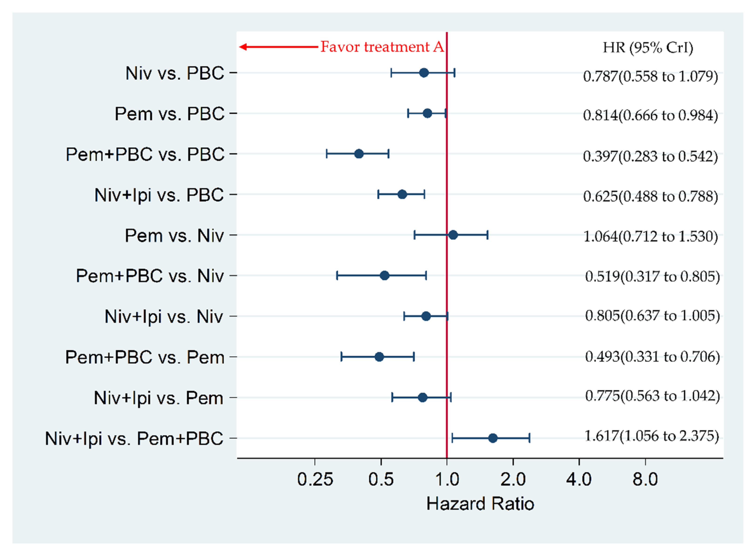Click the 1.617(1.056 to 2.375) value text
Screen dimensions: 756x559
[x=652, y=436]
